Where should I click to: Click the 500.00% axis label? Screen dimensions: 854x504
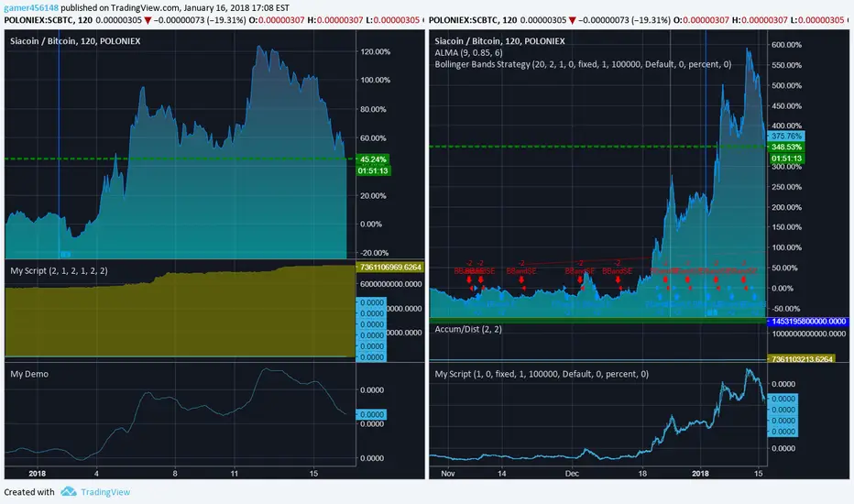(x=786, y=85)
